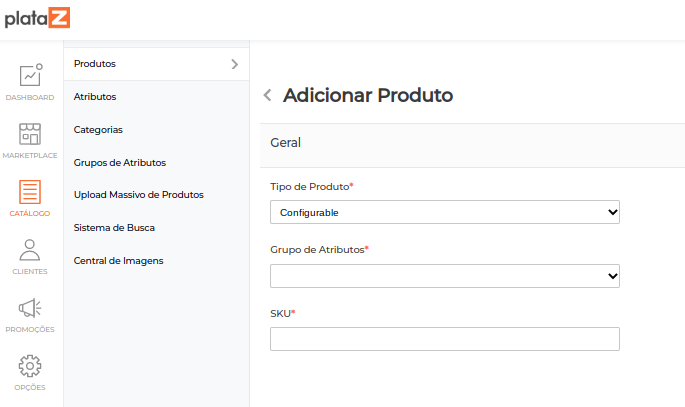Click back arrow beside Adicionar Produto
This screenshot has height=407, width=685.
[x=267, y=96]
